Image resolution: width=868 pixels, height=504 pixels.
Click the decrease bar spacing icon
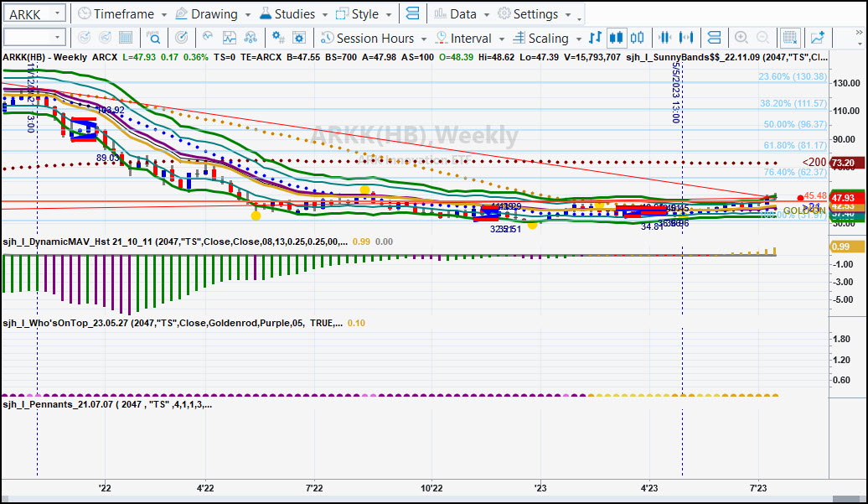665,38
